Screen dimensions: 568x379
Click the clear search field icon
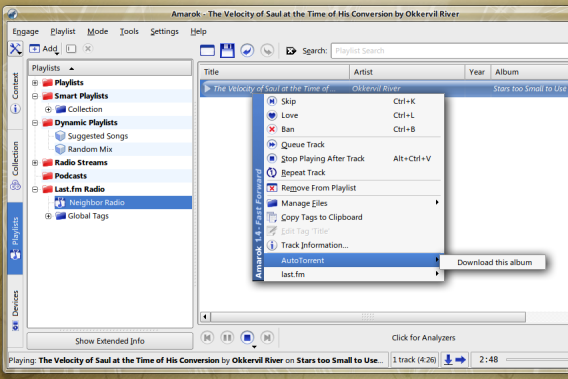pyautogui.click(x=291, y=51)
